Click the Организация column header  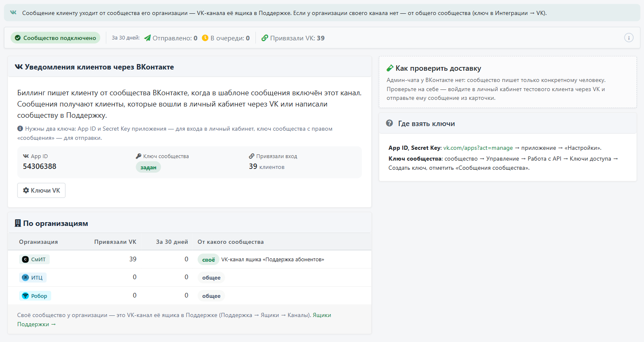[x=38, y=242]
